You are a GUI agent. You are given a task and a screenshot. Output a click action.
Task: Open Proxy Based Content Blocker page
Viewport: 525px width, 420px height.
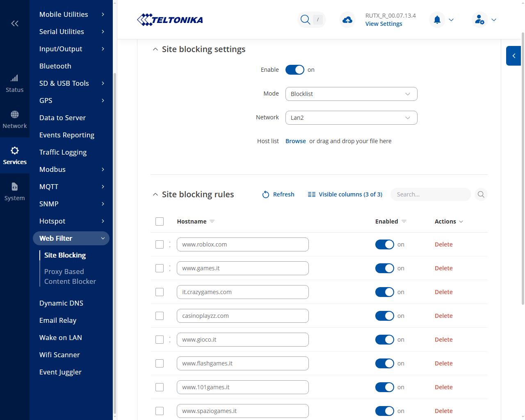point(70,276)
